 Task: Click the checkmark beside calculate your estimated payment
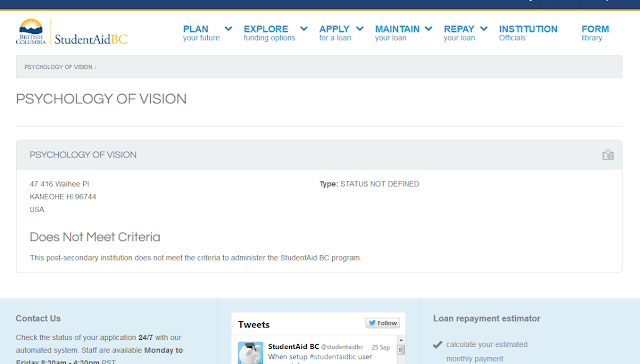tap(438, 345)
